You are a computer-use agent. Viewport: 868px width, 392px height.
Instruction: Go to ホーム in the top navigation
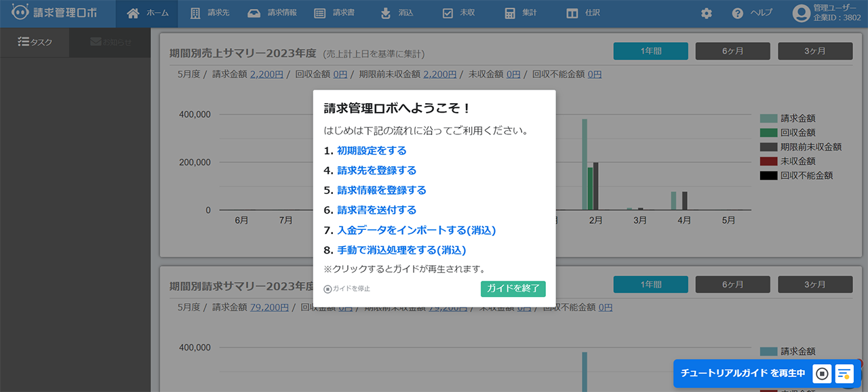(x=147, y=13)
